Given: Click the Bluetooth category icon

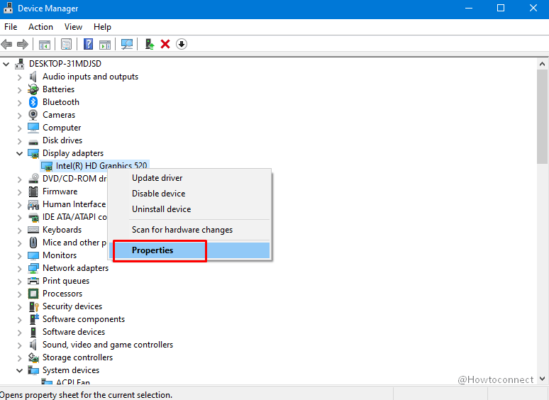Looking at the screenshot, I should pos(33,102).
